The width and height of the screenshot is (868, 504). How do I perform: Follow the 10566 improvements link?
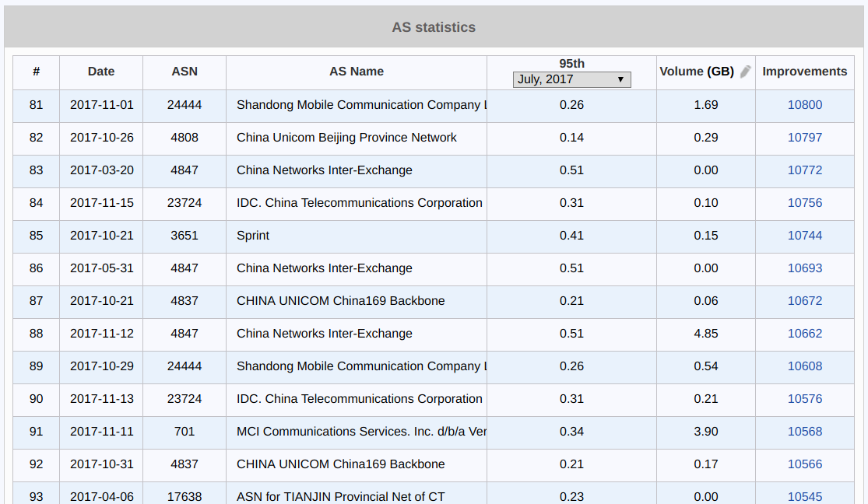804,464
